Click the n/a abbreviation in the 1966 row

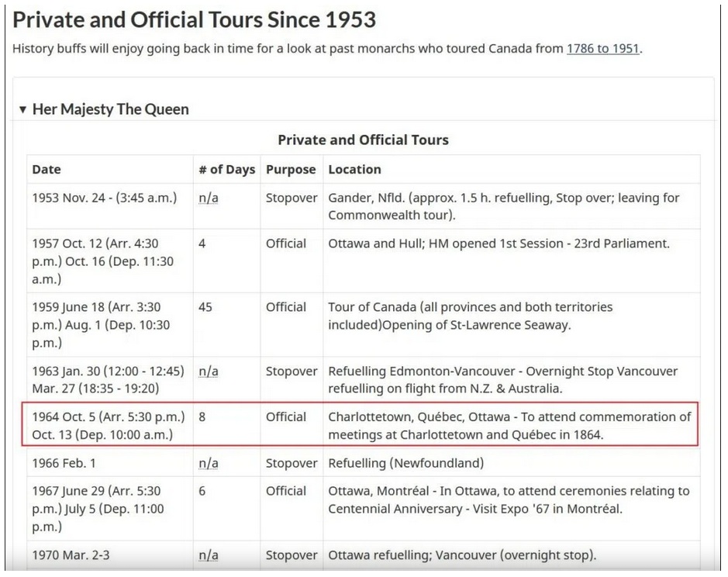tap(209, 463)
